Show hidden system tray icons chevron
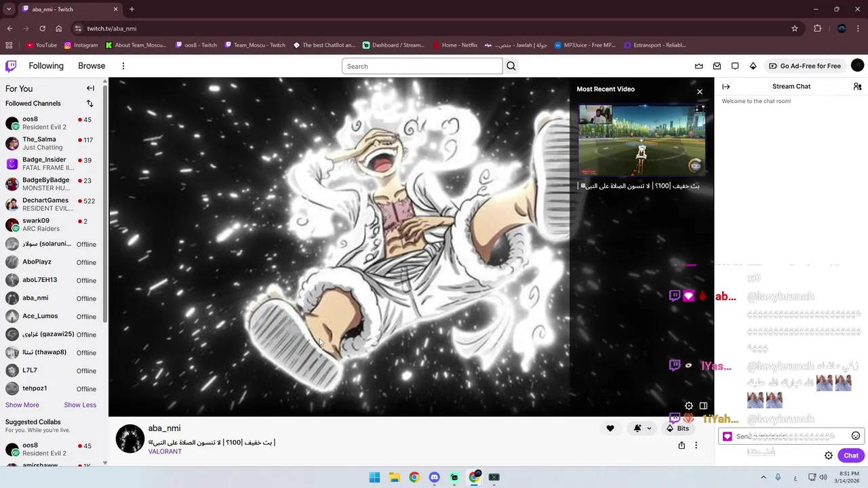Image resolution: width=868 pixels, height=488 pixels. tap(763, 477)
